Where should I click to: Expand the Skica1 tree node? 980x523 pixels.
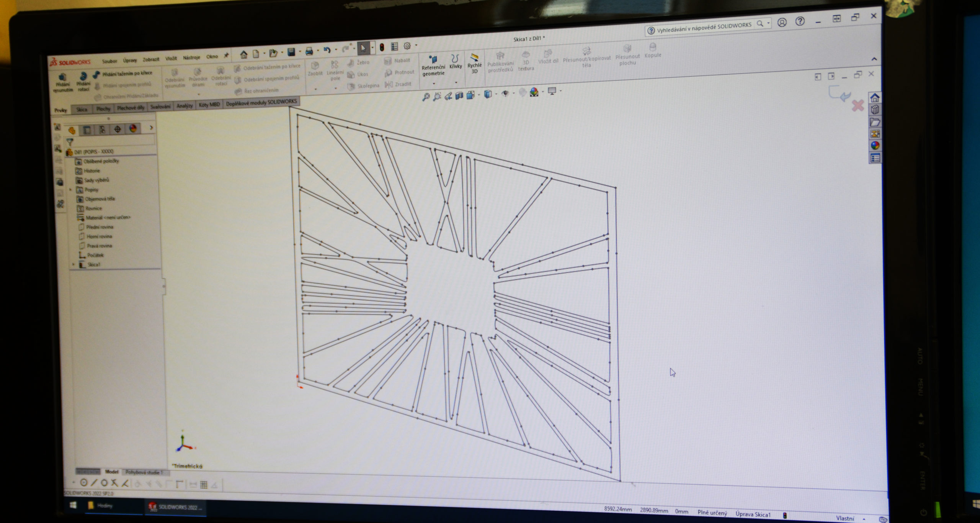tap(73, 264)
